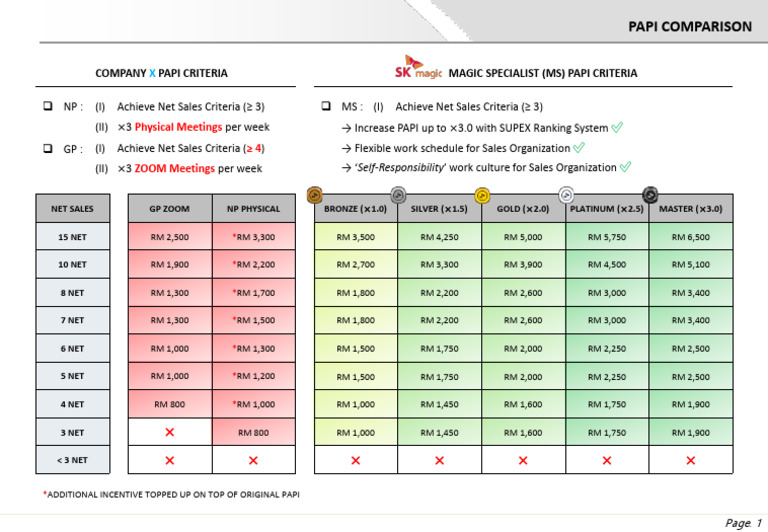Click the arrow before Self-Responsibility work culture
The image size is (768, 532).
[346, 168]
